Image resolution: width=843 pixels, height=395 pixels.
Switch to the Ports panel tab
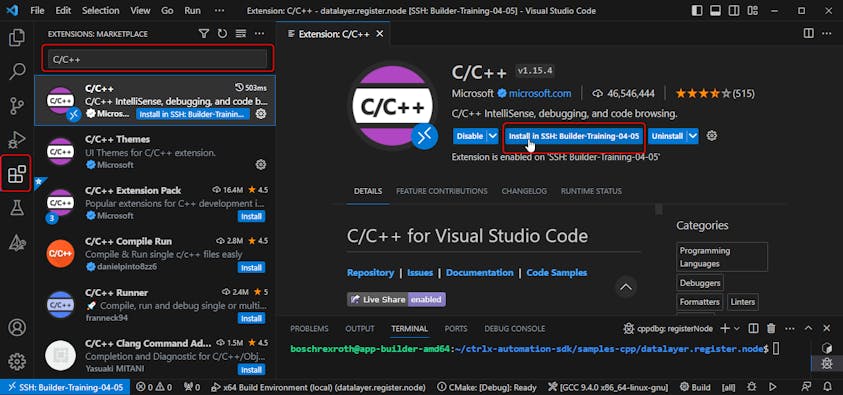click(456, 328)
